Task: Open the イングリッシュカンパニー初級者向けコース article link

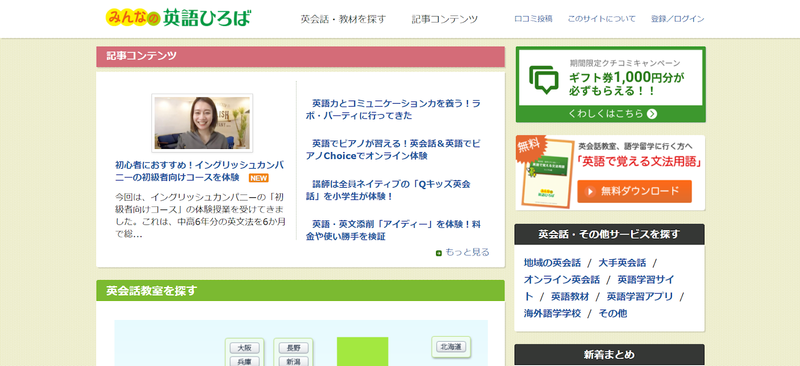Action: (199, 172)
